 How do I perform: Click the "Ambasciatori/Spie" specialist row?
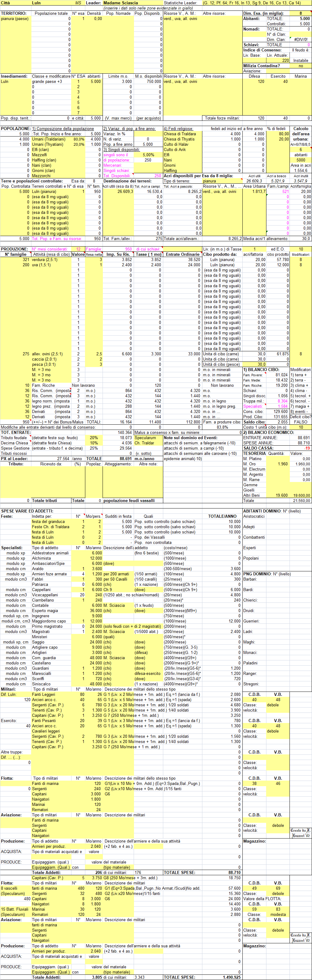pyautogui.click(x=48, y=564)
